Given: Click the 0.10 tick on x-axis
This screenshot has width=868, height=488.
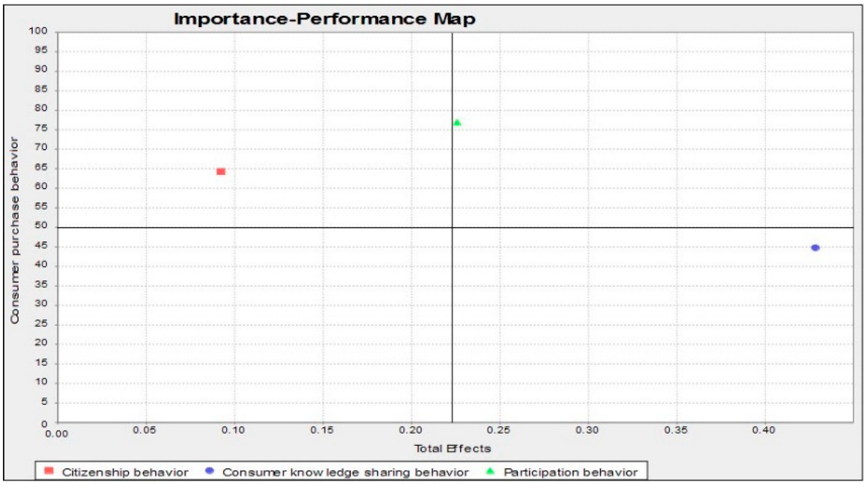Looking at the screenshot, I should click(x=233, y=430).
